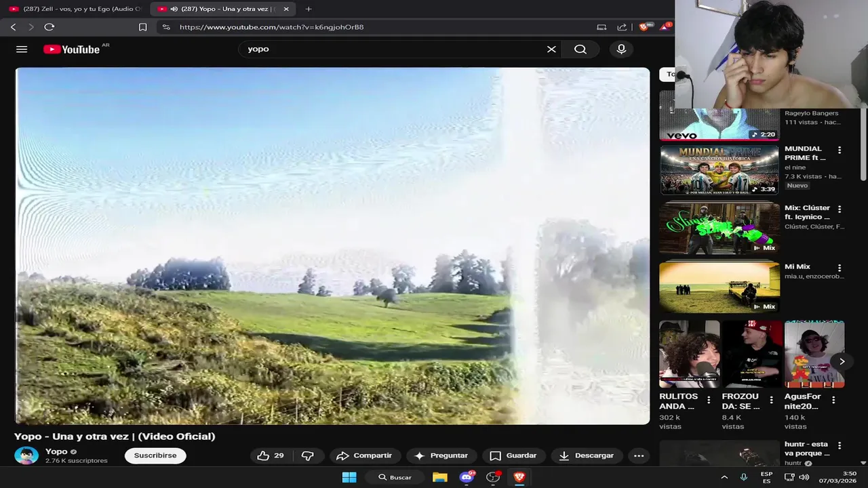
Task: Show hidden system tray icons
Action: click(724, 477)
